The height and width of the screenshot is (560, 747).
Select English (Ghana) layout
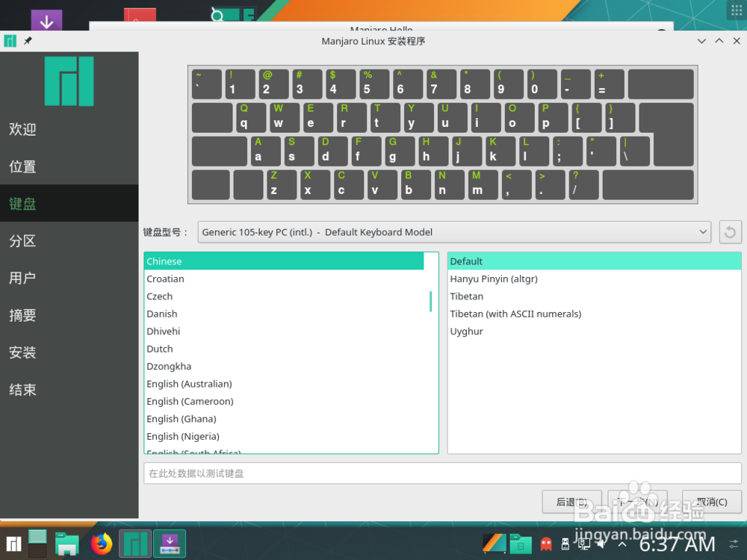click(283, 419)
